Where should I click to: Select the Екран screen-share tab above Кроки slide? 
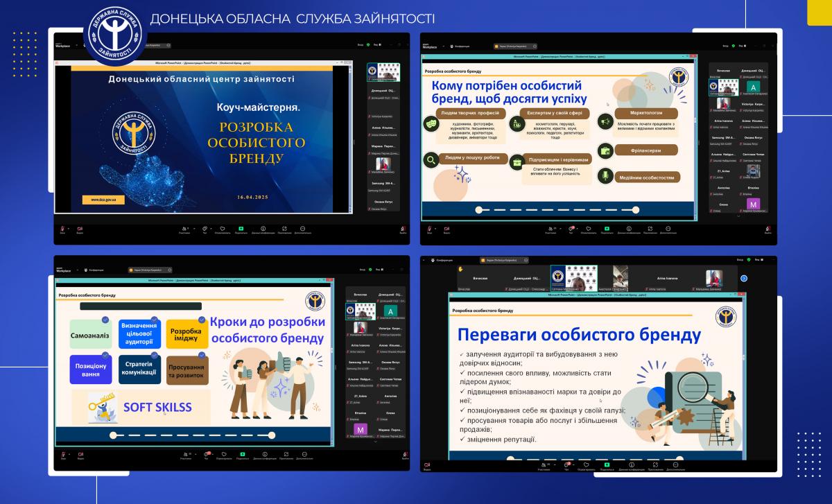[150, 270]
